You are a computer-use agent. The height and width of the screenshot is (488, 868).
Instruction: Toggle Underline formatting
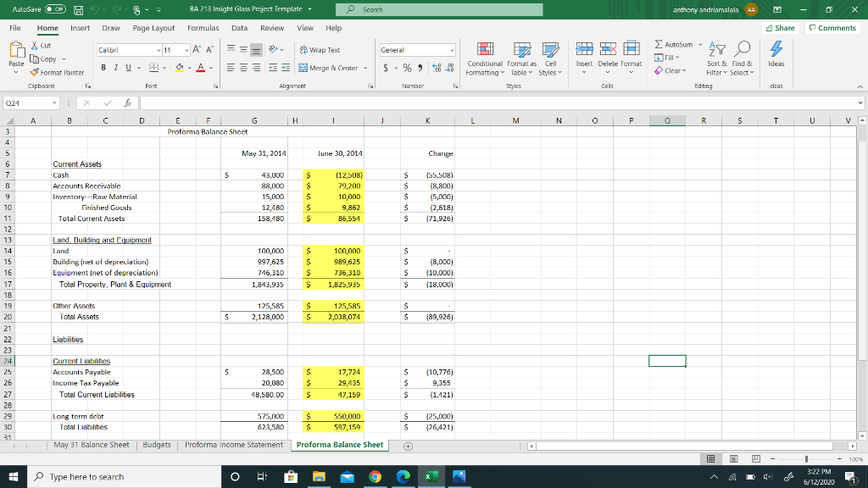129,68
